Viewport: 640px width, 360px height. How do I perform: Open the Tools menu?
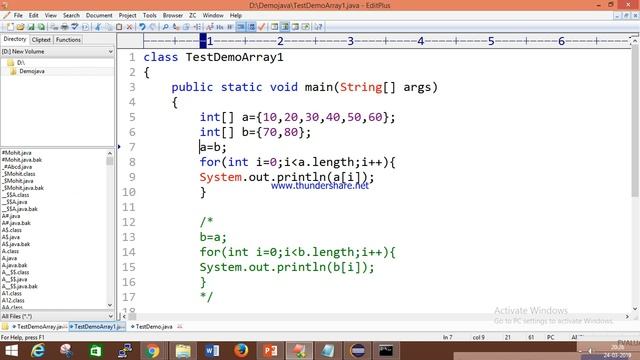pos(149,16)
